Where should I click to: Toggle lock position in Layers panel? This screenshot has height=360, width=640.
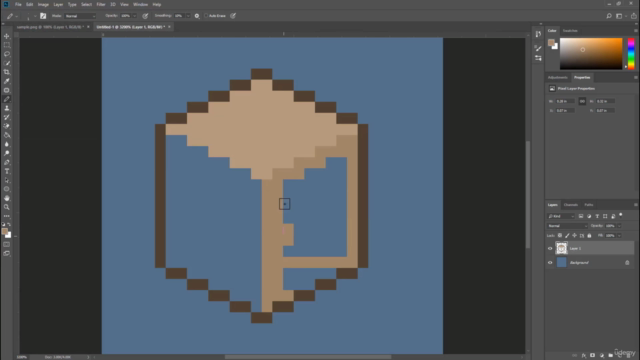[574, 236]
